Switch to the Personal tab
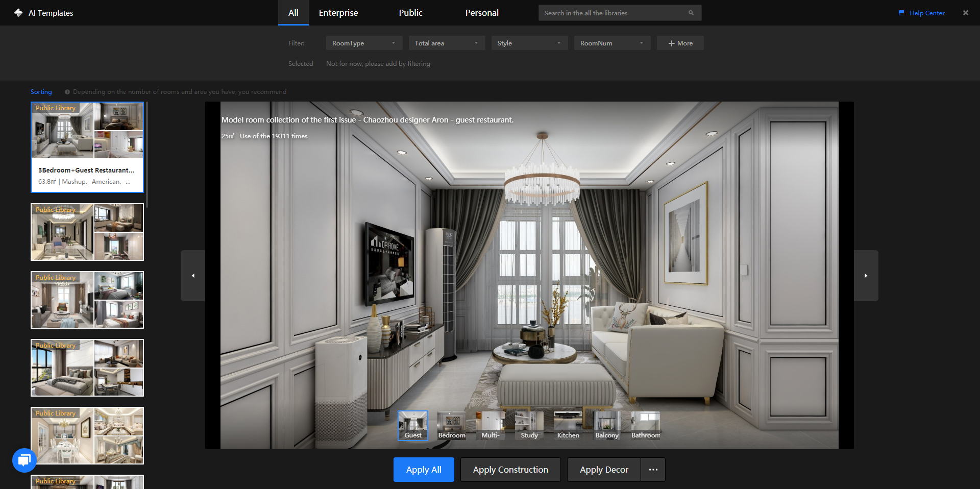 click(x=481, y=13)
